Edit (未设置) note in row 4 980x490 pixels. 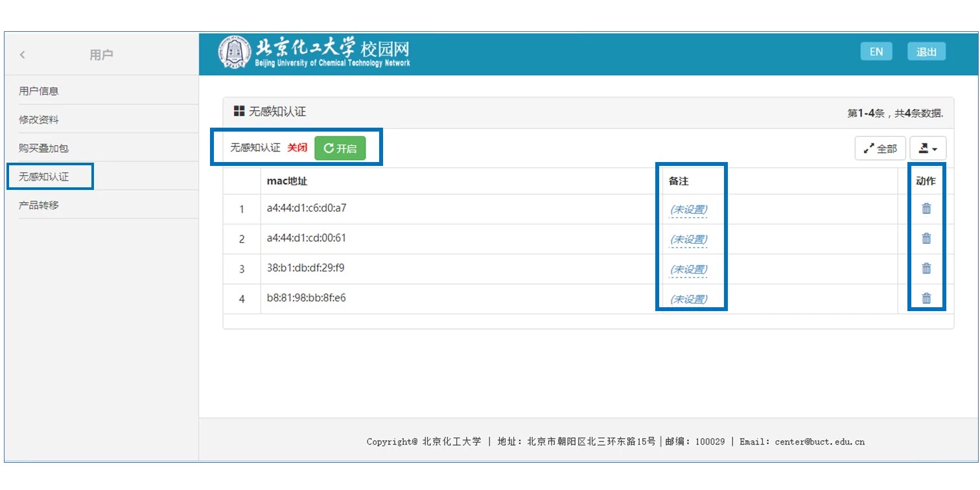coord(688,299)
